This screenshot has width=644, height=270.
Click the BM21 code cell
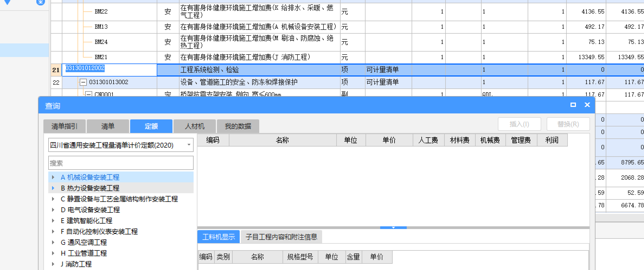coord(101,57)
